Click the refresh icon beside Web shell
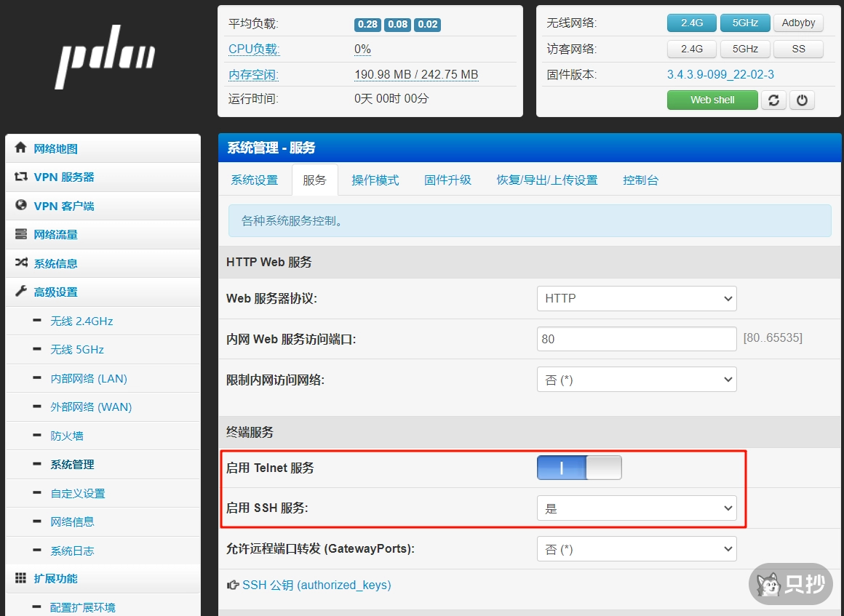The width and height of the screenshot is (844, 616). [773, 100]
